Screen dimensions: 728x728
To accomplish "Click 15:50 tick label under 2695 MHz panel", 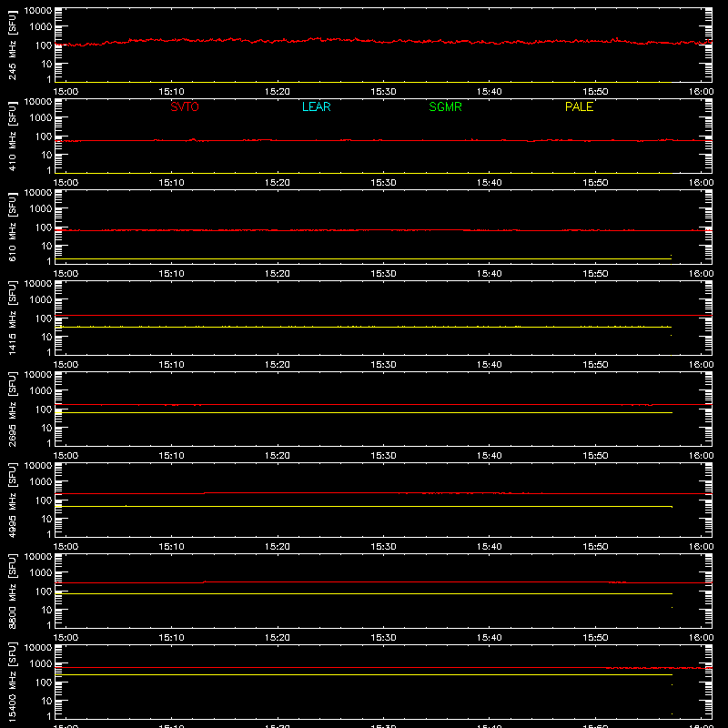I will tap(595, 456).
